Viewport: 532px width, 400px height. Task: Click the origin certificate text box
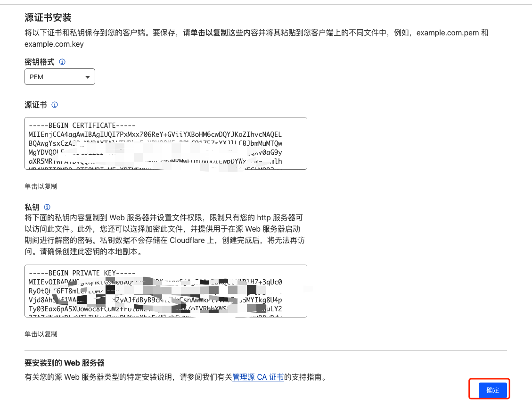tap(166, 143)
